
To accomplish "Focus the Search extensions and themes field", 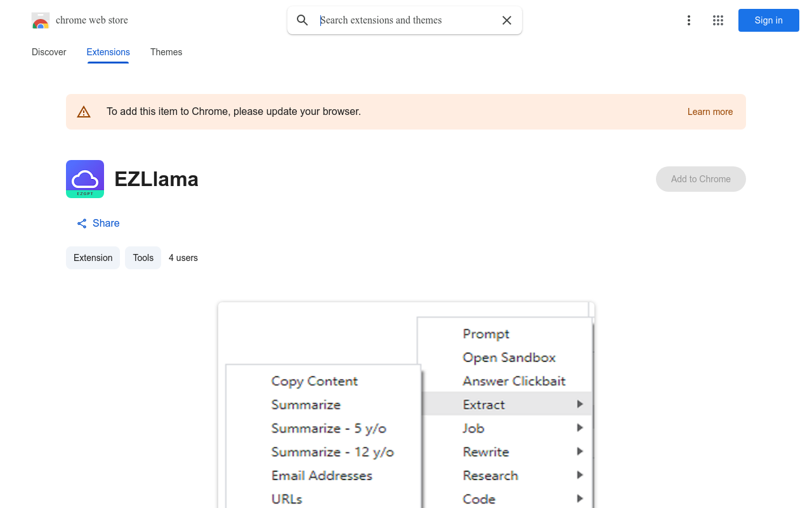I will pos(406,20).
